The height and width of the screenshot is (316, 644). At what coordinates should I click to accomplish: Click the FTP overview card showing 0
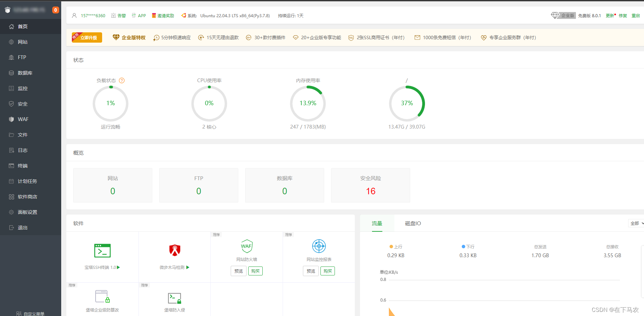[199, 185]
